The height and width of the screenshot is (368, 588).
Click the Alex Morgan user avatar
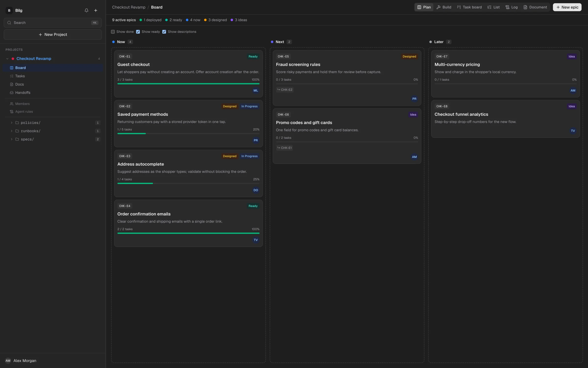(8, 361)
